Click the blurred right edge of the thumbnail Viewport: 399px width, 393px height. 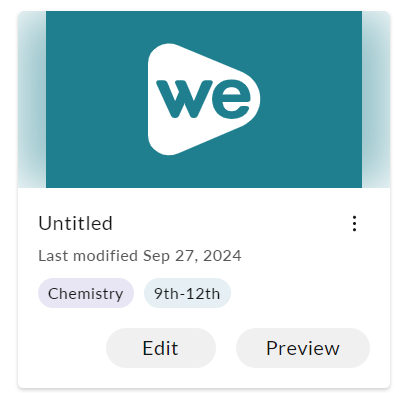pos(376,99)
